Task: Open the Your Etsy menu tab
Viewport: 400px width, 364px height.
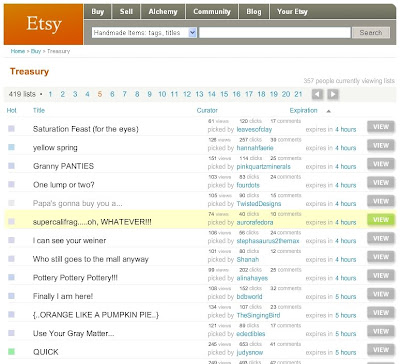Action: pos(292,12)
